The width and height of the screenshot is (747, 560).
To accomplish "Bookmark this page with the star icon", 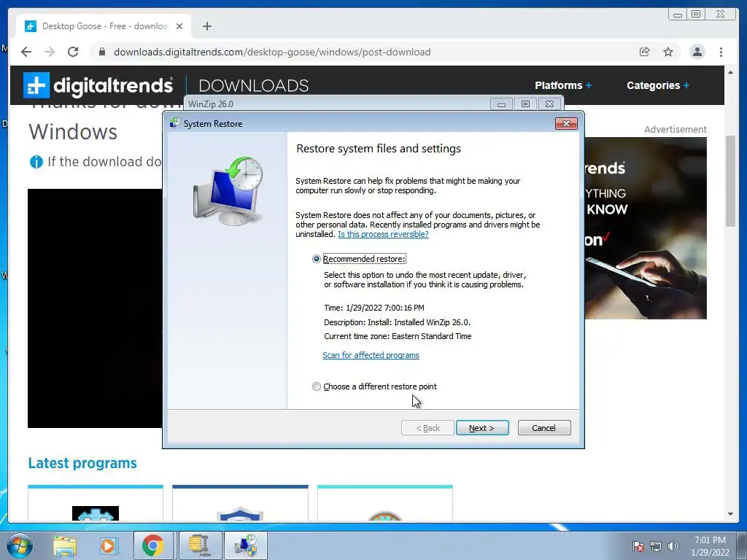I will pyautogui.click(x=668, y=52).
